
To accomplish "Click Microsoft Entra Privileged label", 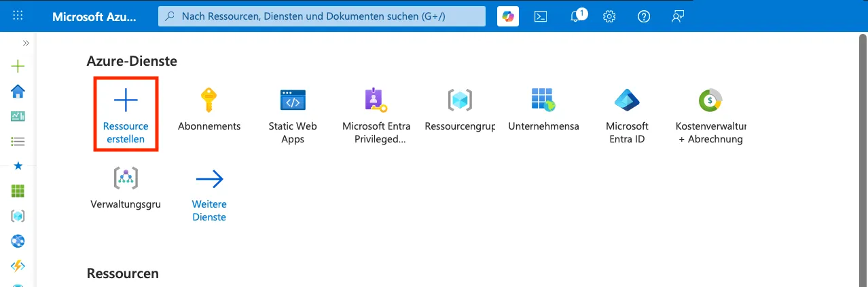I will [376, 132].
